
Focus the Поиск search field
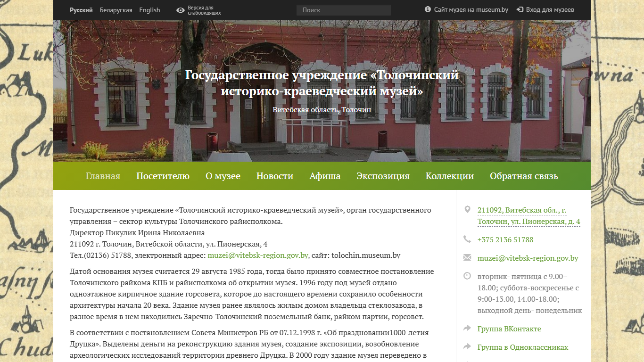(x=344, y=10)
